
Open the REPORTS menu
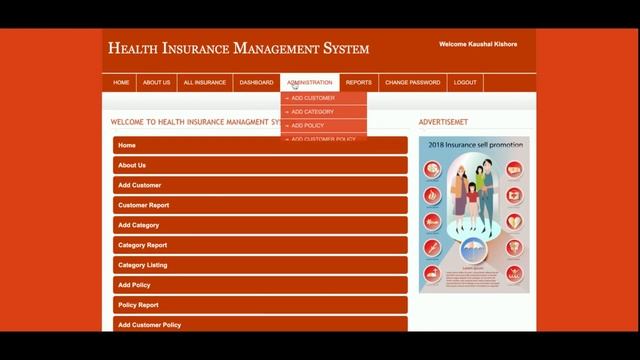click(358, 82)
